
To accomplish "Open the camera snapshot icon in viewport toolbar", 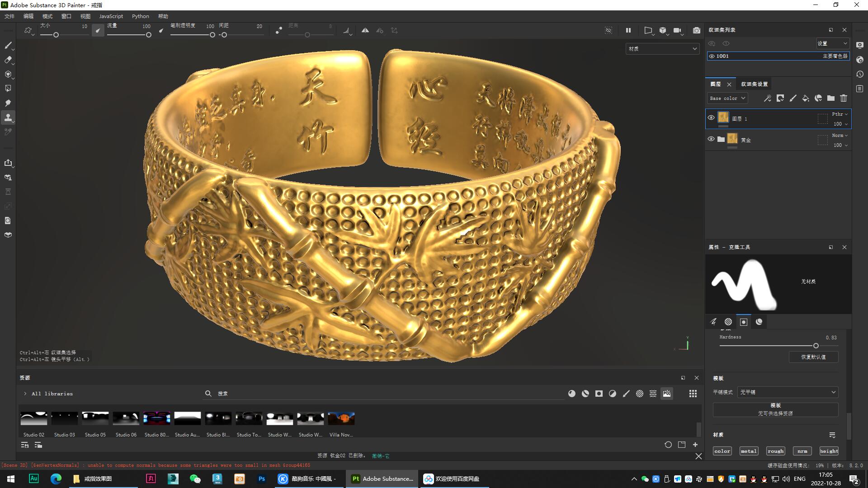I will coord(696,30).
